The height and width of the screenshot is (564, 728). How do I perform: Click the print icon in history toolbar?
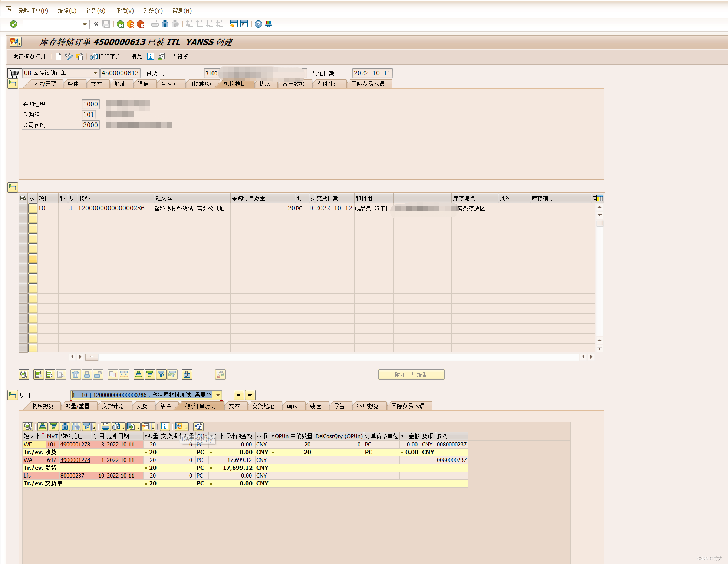[x=105, y=426]
